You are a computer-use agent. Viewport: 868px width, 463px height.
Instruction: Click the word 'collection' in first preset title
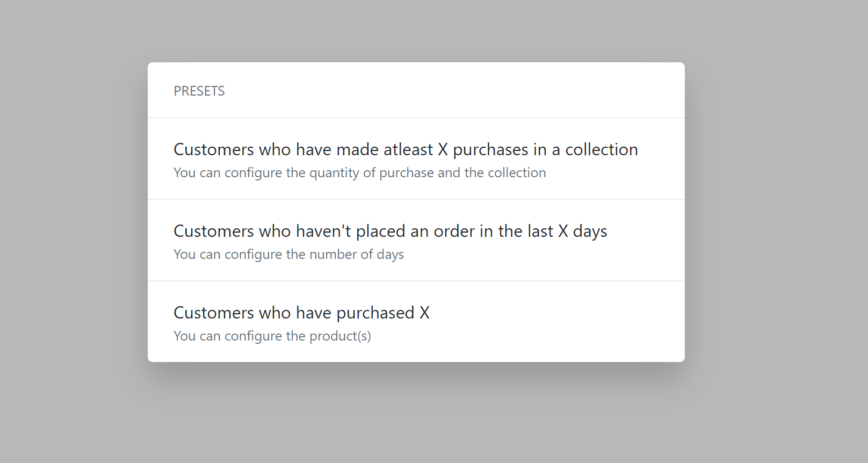602,149
